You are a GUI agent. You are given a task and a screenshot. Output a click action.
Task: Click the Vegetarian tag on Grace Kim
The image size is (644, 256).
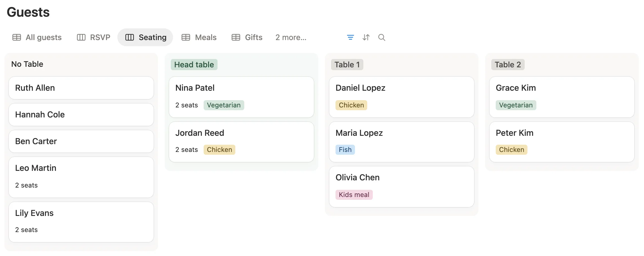point(516,105)
